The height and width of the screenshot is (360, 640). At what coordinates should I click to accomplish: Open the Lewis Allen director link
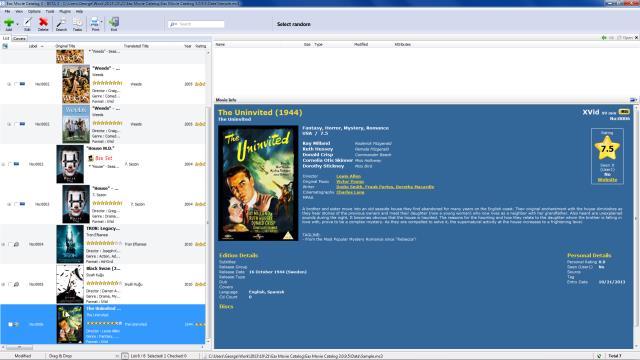[349, 176]
